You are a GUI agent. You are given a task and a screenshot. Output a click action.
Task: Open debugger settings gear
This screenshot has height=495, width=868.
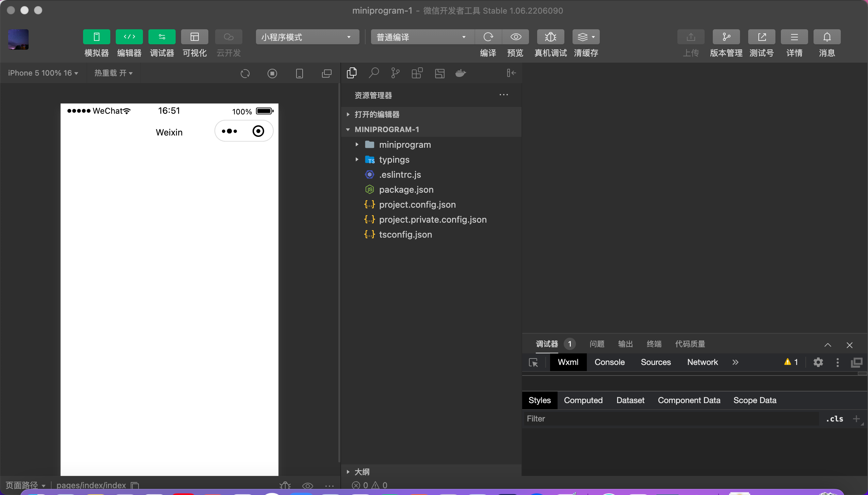click(818, 362)
